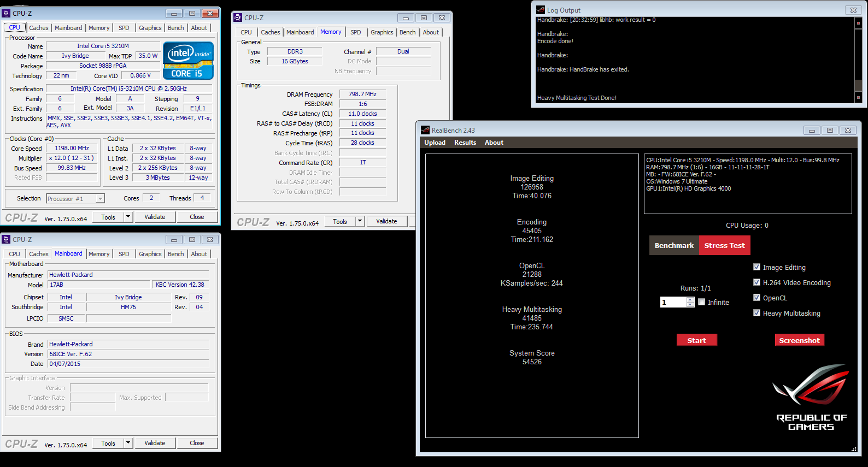Click the Core Speed value 1198.00 MHz

(x=72, y=148)
